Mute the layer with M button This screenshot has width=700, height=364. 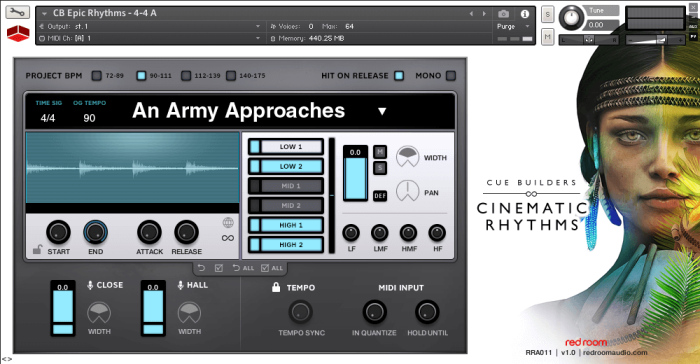pos(380,152)
